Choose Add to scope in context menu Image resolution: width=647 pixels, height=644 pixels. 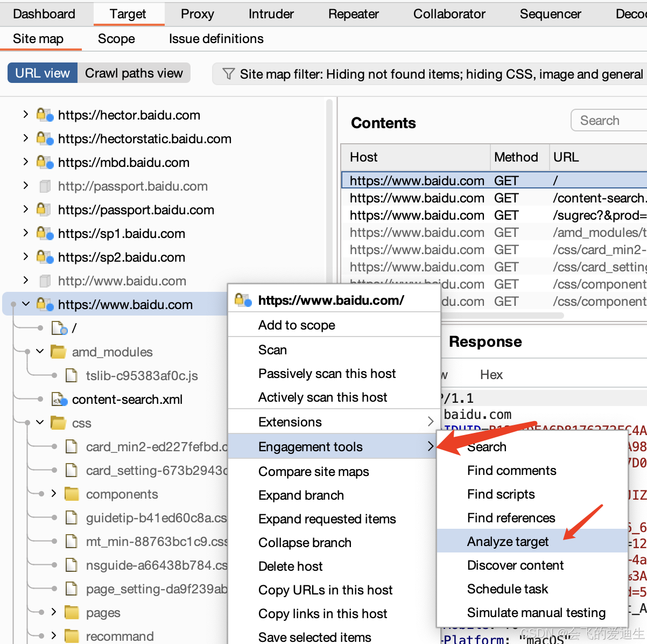(x=334, y=325)
